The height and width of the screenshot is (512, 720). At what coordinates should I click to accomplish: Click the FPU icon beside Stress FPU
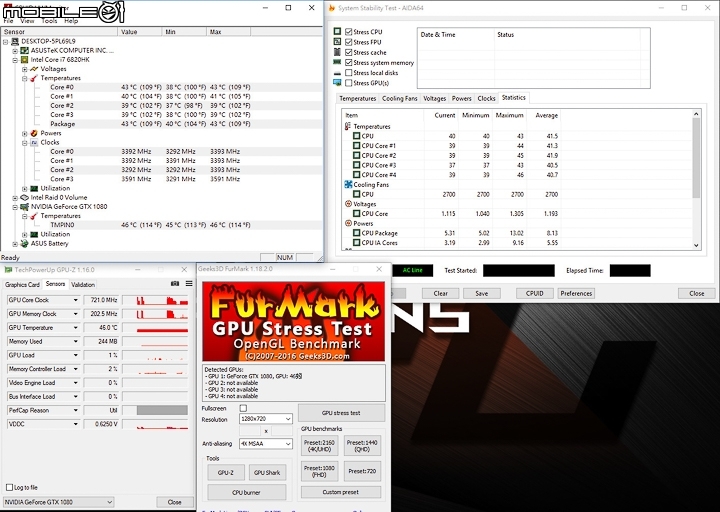337,41
